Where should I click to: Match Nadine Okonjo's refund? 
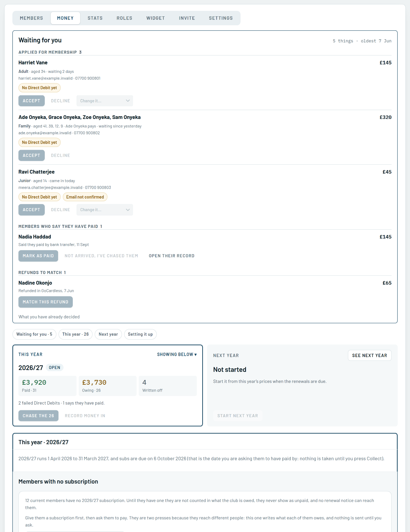[x=45, y=302]
